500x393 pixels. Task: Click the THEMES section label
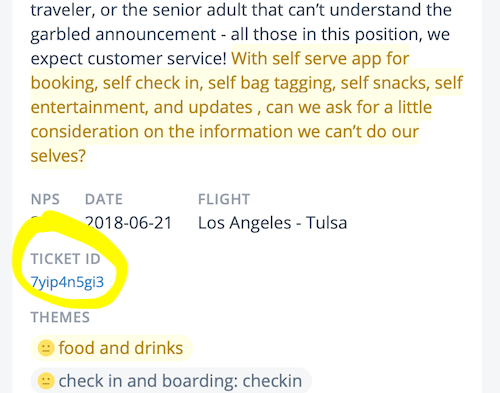60,317
